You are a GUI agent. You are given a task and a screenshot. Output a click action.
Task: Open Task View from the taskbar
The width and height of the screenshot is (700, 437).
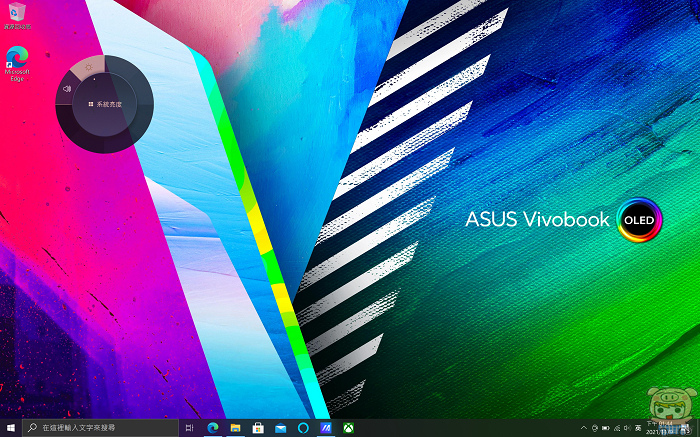click(190, 428)
